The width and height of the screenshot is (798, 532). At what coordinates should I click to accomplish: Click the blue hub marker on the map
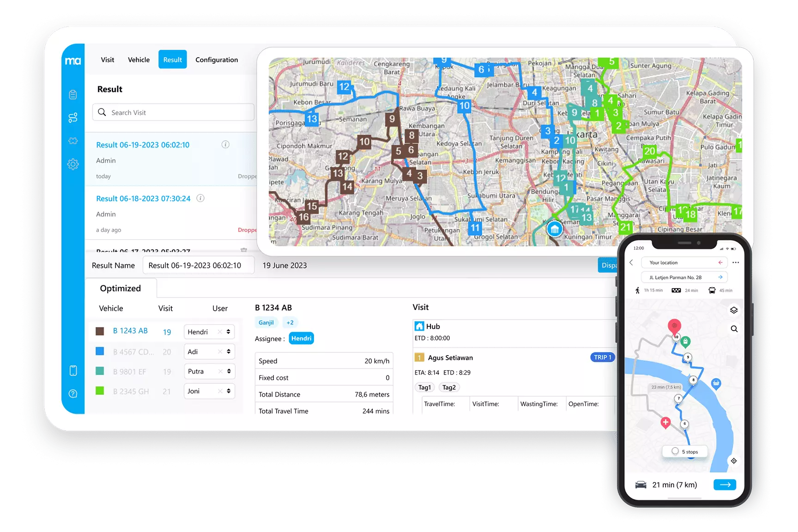555,229
